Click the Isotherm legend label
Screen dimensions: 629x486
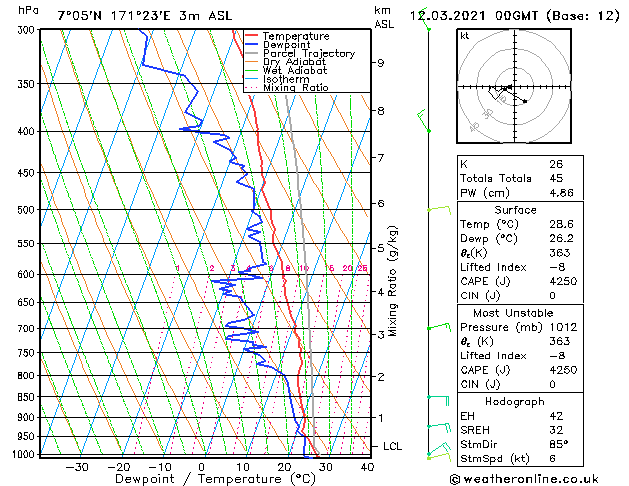[286, 79]
